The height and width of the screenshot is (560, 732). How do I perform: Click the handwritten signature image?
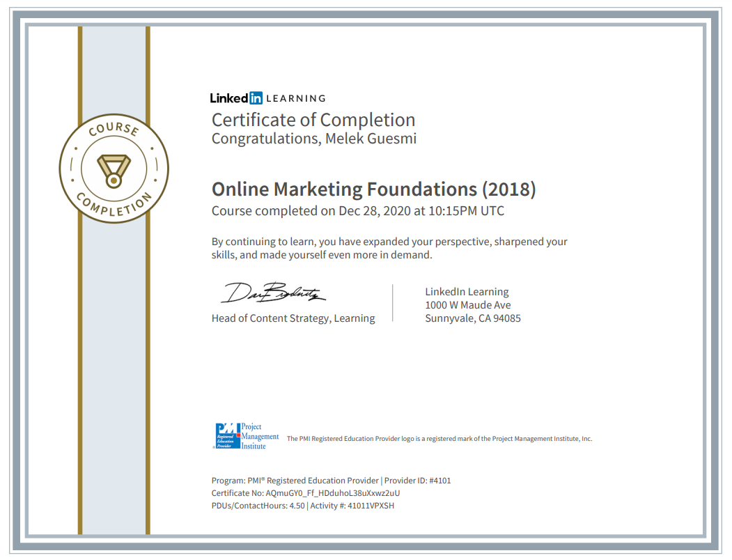point(273,293)
